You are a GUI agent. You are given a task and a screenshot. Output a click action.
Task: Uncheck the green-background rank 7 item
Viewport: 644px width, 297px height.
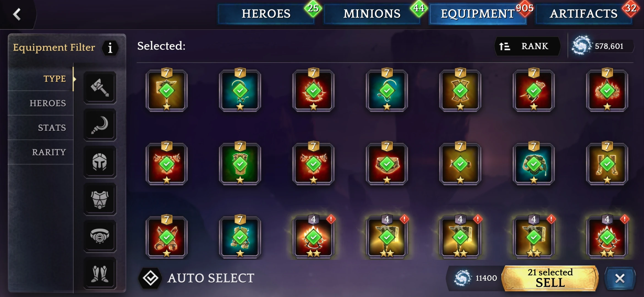240,164
